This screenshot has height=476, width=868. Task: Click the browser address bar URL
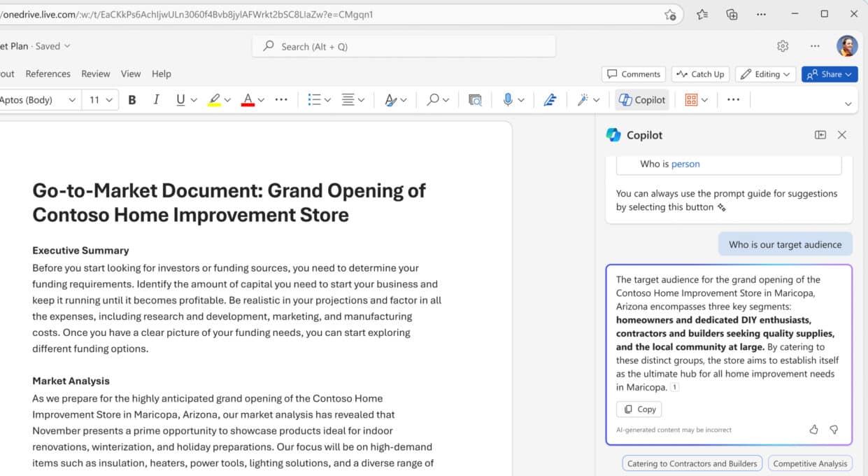click(187, 14)
